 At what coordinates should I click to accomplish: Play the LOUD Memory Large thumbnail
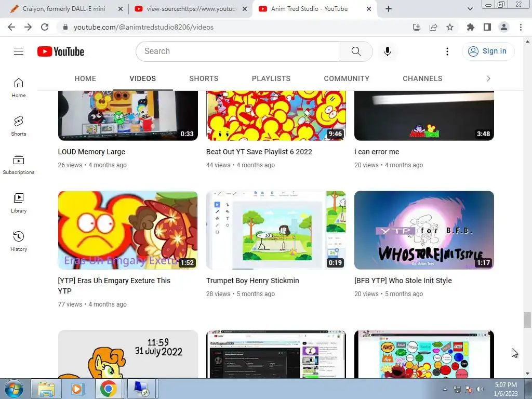tap(128, 116)
